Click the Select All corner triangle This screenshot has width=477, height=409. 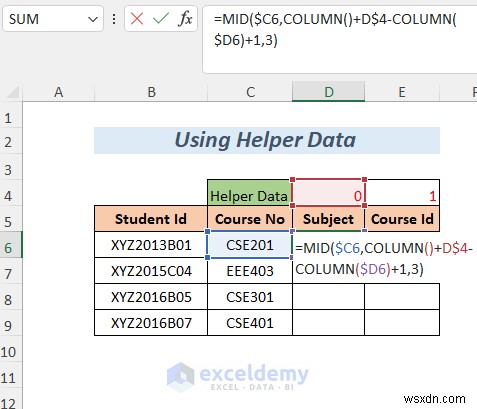tap(12, 92)
